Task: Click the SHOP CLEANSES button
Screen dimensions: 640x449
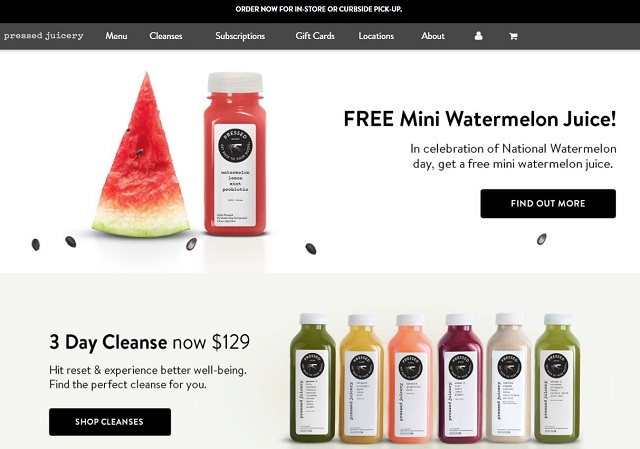Action: 110,422
